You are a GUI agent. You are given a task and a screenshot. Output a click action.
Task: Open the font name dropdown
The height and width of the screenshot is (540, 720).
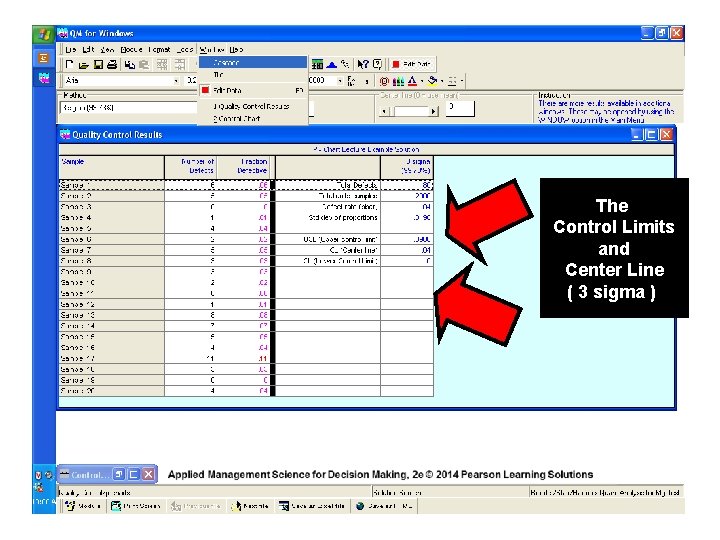[176, 81]
